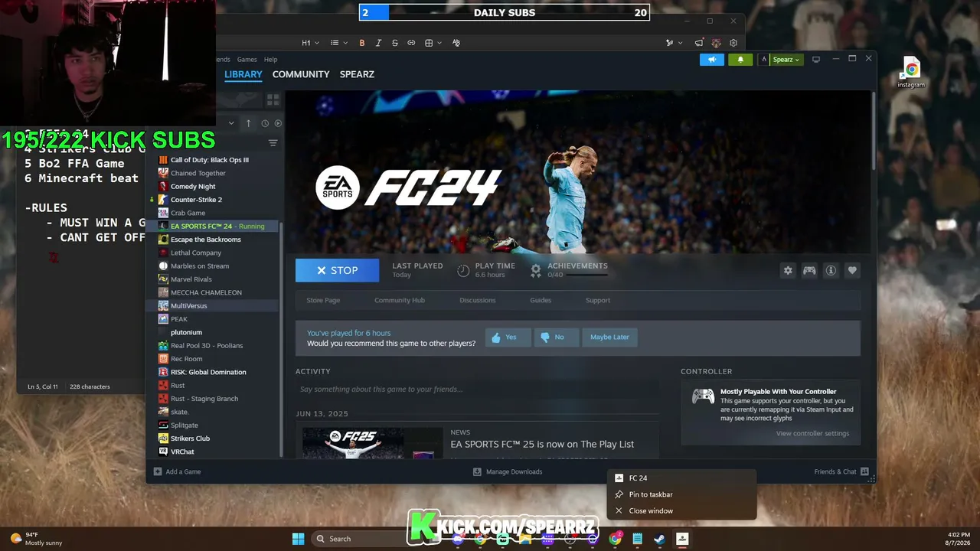Open Notepad from the taskbar
This screenshot has width=980, height=551.
(x=637, y=539)
